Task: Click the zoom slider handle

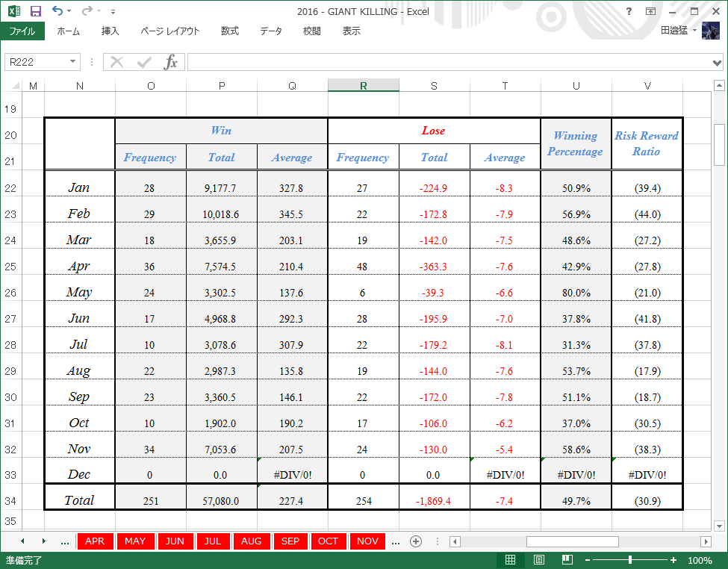Action: (x=630, y=560)
